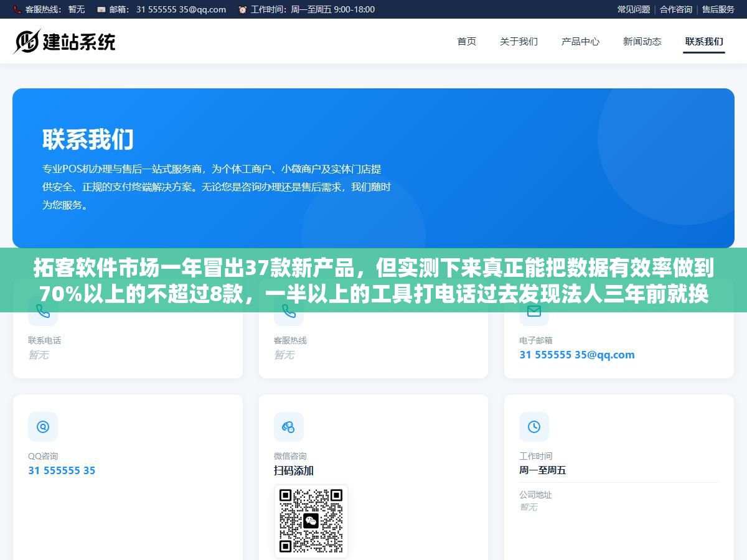Click the mail icon beside 邮箱 in top bar
Screen dimensions: 747x560
click(101, 9)
